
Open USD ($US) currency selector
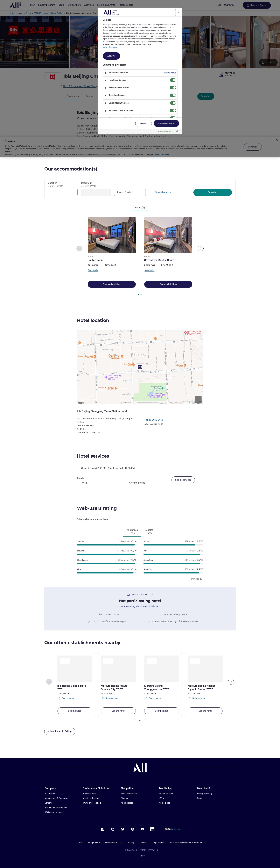(230, 5)
